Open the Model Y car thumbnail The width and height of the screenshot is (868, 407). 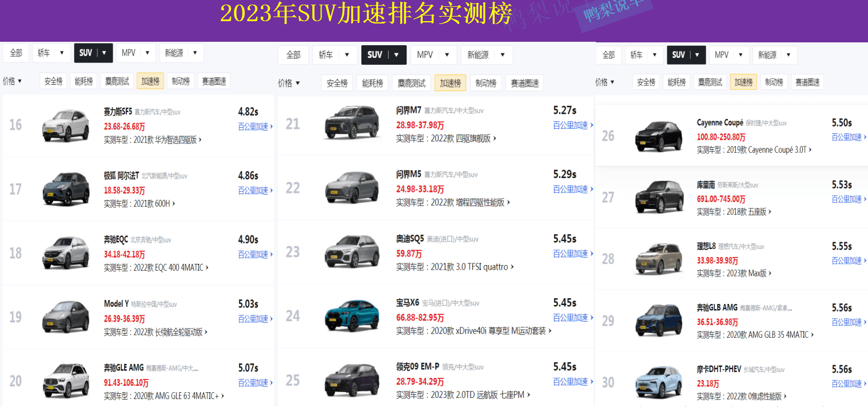[x=66, y=317]
